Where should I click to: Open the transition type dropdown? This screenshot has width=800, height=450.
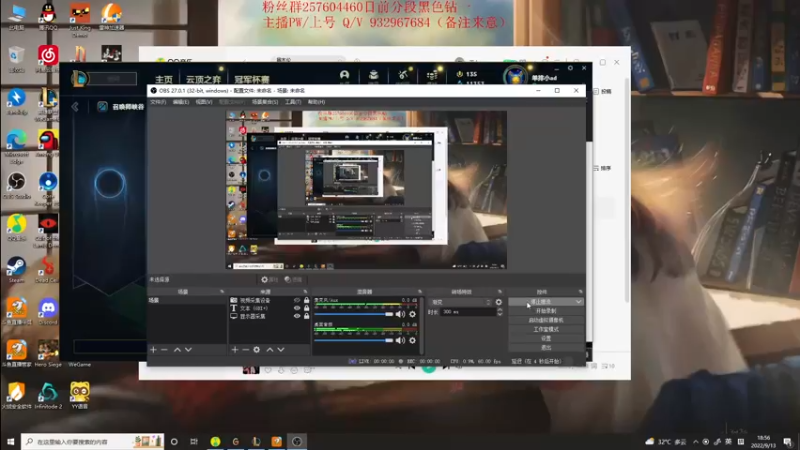click(460, 302)
